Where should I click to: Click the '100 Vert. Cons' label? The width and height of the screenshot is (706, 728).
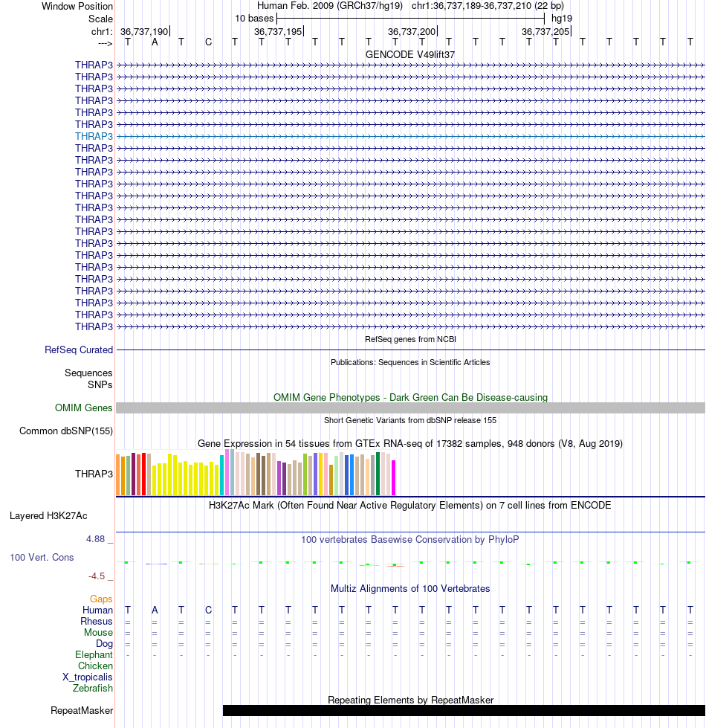coord(42,558)
